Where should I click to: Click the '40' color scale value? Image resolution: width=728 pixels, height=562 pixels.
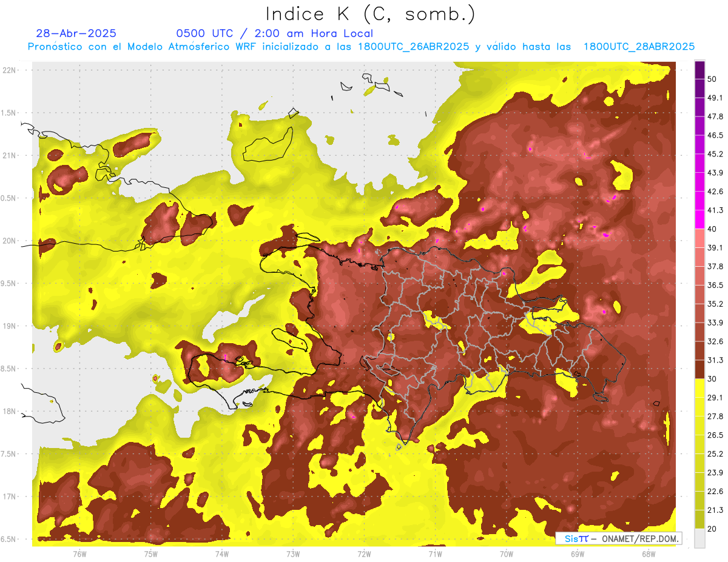pyautogui.click(x=713, y=229)
